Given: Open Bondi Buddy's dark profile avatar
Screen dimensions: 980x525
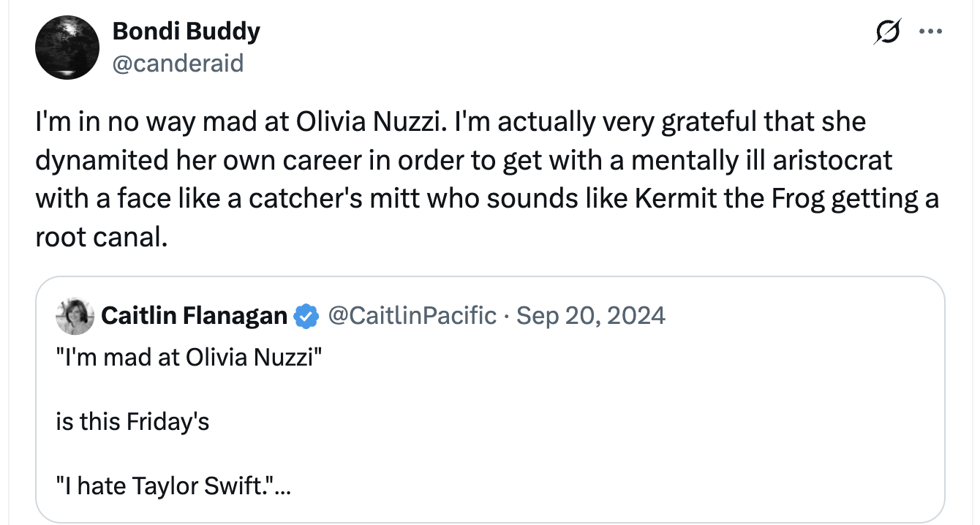Looking at the screenshot, I should (x=67, y=48).
